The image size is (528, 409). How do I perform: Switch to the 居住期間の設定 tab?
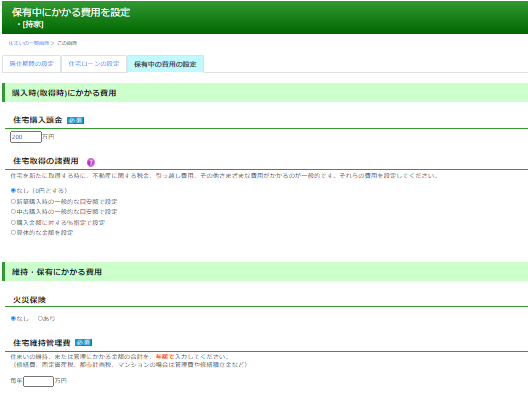31,64
